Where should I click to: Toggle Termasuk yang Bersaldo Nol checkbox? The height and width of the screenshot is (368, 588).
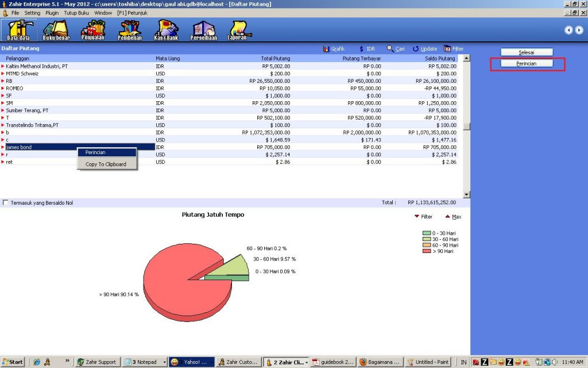(x=5, y=202)
